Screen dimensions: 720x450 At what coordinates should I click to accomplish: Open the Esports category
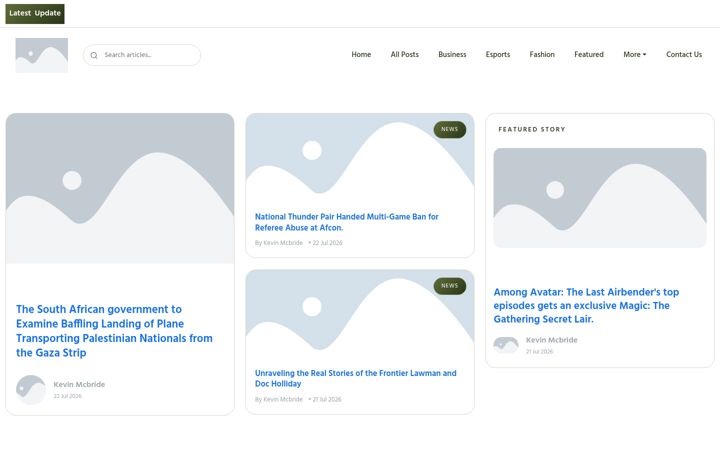click(498, 54)
